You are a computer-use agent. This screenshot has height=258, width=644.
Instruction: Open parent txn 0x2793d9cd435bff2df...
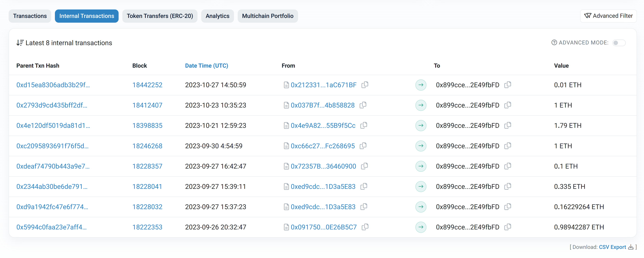(x=52, y=105)
